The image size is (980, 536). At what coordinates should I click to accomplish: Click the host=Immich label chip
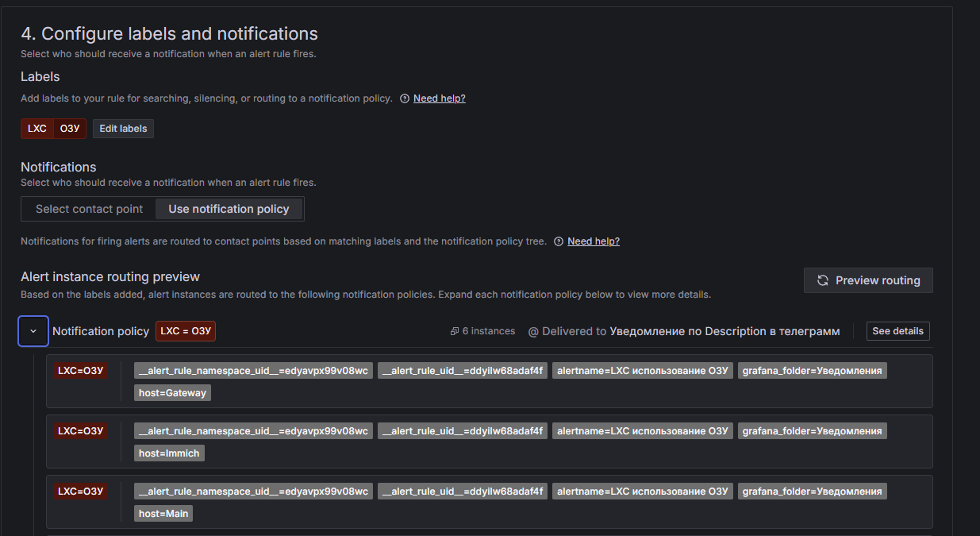[169, 453]
